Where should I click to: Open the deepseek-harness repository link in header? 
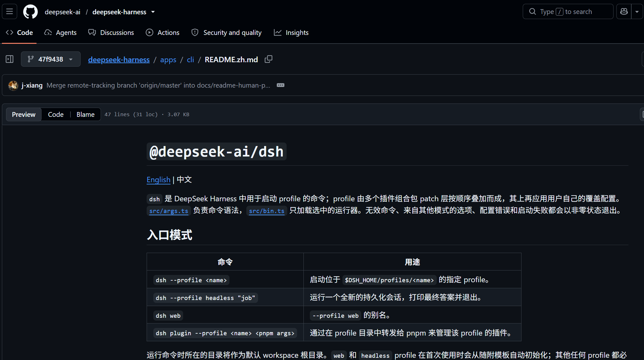(119, 12)
